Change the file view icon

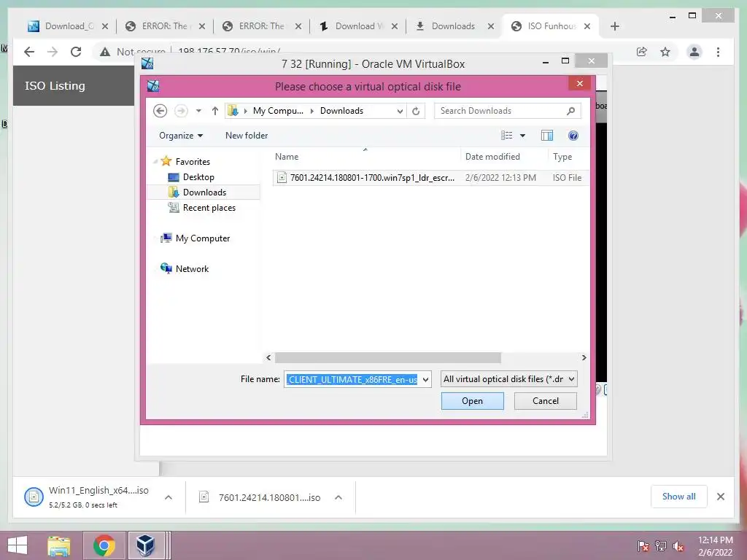(506, 136)
